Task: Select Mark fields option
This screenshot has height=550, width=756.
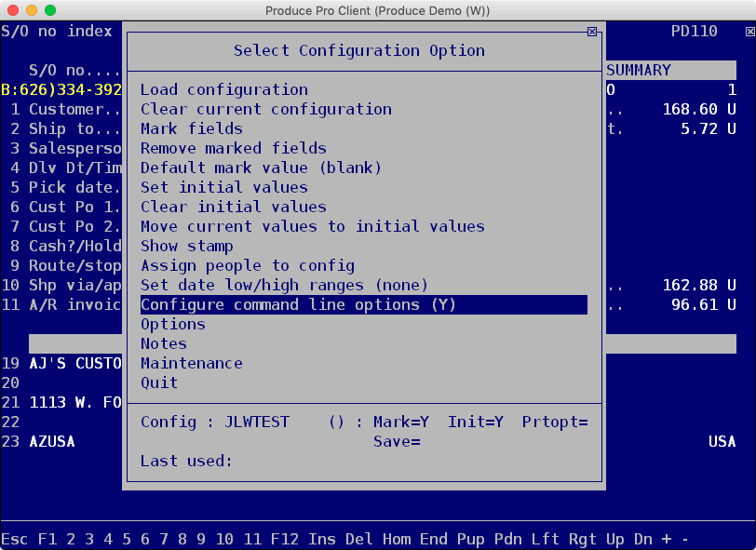Action: coord(192,128)
